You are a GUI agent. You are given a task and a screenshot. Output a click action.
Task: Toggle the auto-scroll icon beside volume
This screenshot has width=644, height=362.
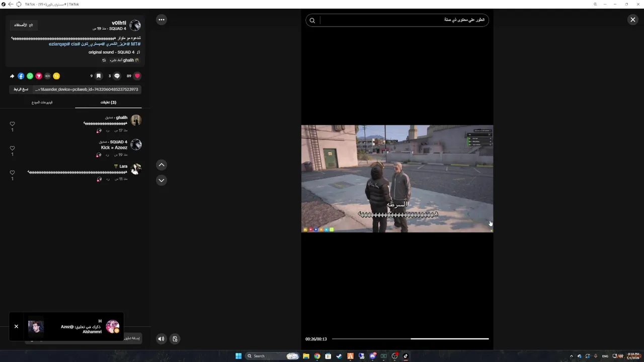point(175,339)
